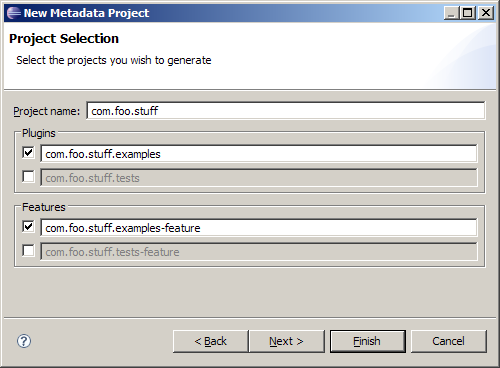Click the Eclipse icon in the title bar
The width and height of the screenshot is (500, 368).
point(14,13)
